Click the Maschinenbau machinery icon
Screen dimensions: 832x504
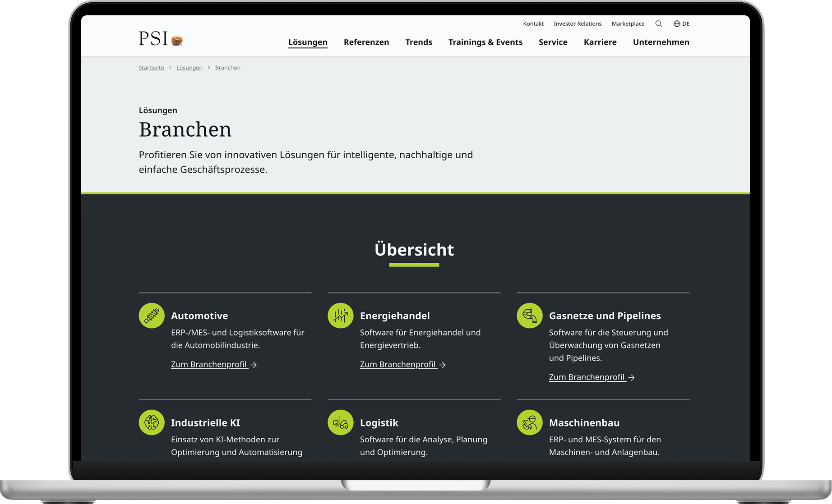coord(529,422)
